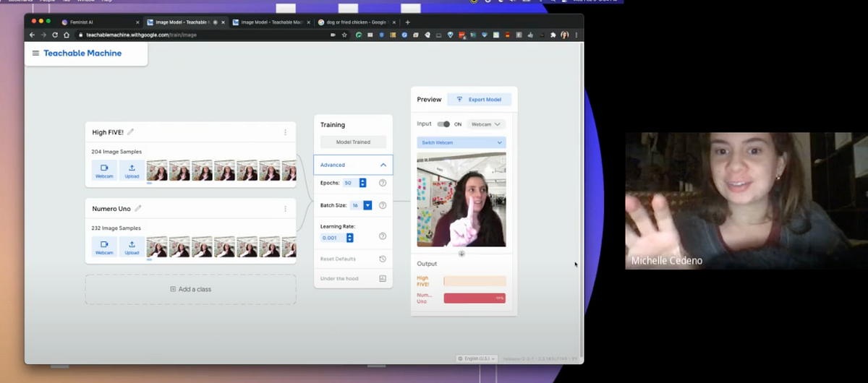Edit the Numero Uno class name pencil

(x=138, y=208)
